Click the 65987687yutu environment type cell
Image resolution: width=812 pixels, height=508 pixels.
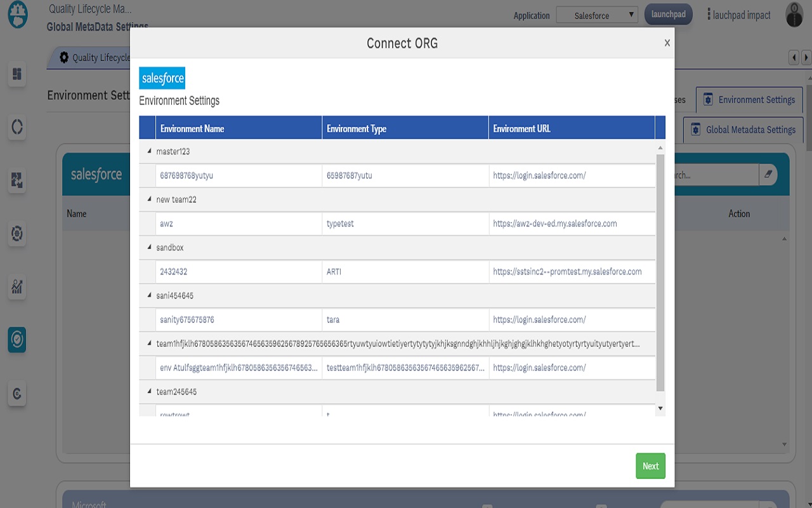click(x=405, y=175)
